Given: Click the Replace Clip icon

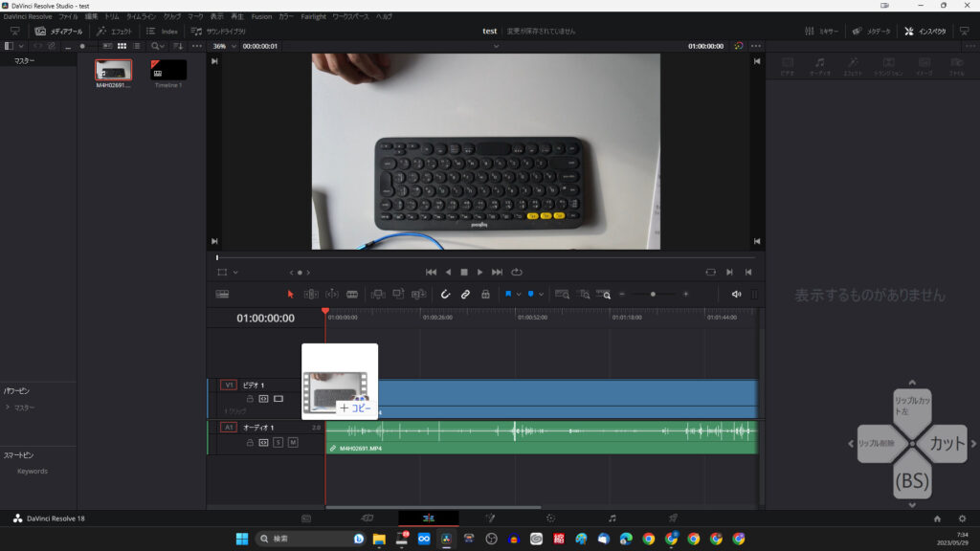Looking at the screenshot, I should point(419,295).
